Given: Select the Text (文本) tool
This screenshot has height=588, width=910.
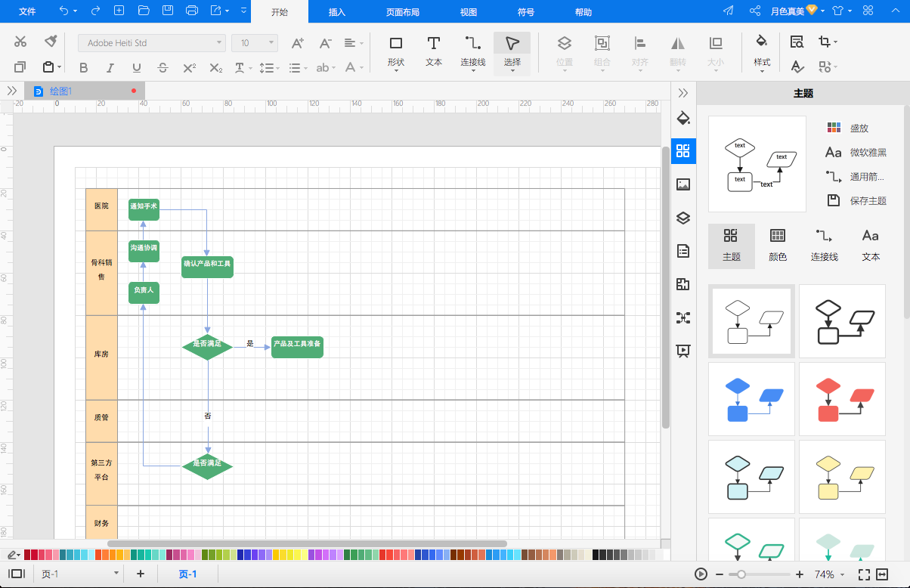Looking at the screenshot, I should [x=433, y=51].
